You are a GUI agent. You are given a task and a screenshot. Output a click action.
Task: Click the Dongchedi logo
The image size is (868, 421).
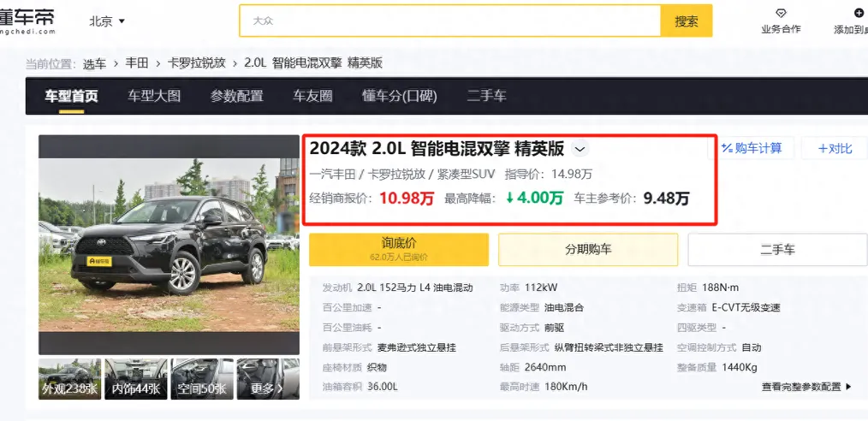tap(27, 21)
